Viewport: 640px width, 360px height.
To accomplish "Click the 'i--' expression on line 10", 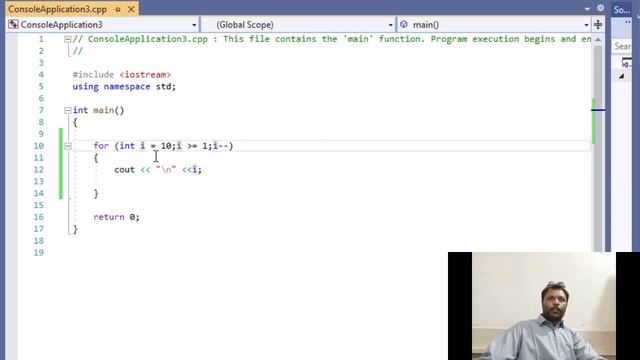I will 220,146.
